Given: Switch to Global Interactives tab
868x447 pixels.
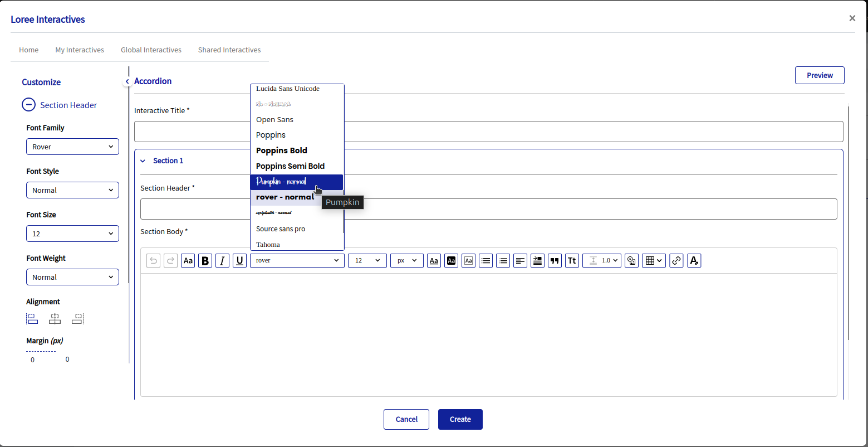Looking at the screenshot, I should (151, 50).
